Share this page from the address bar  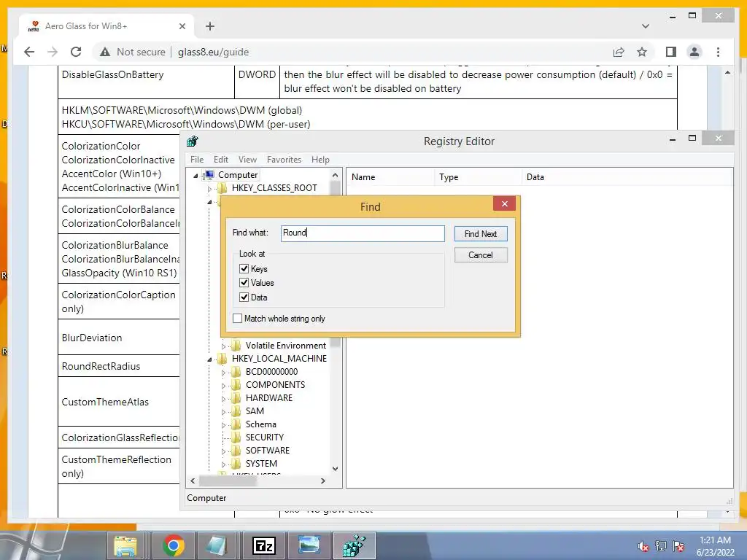click(619, 52)
